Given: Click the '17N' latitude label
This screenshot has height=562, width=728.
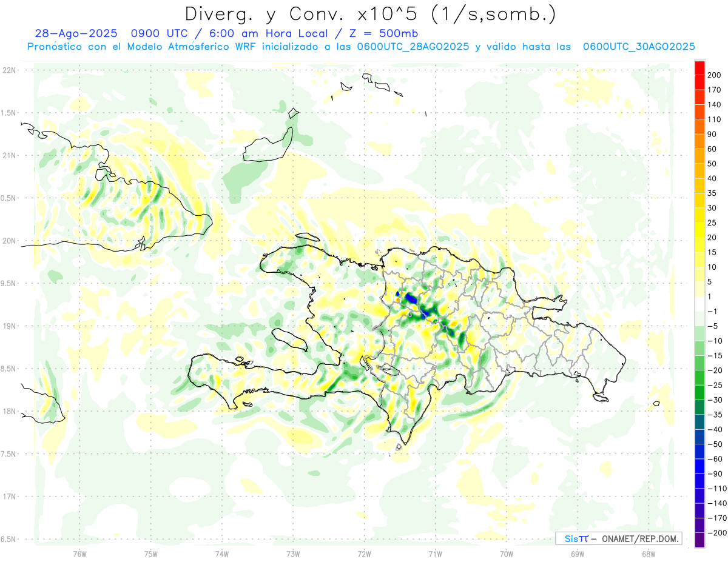Looking at the screenshot, I should pos(8,497).
